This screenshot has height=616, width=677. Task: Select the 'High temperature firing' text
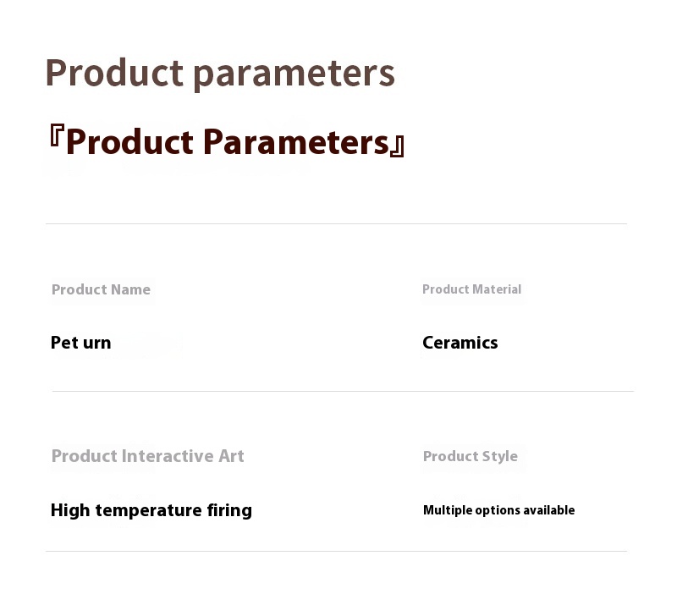[151, 511]
